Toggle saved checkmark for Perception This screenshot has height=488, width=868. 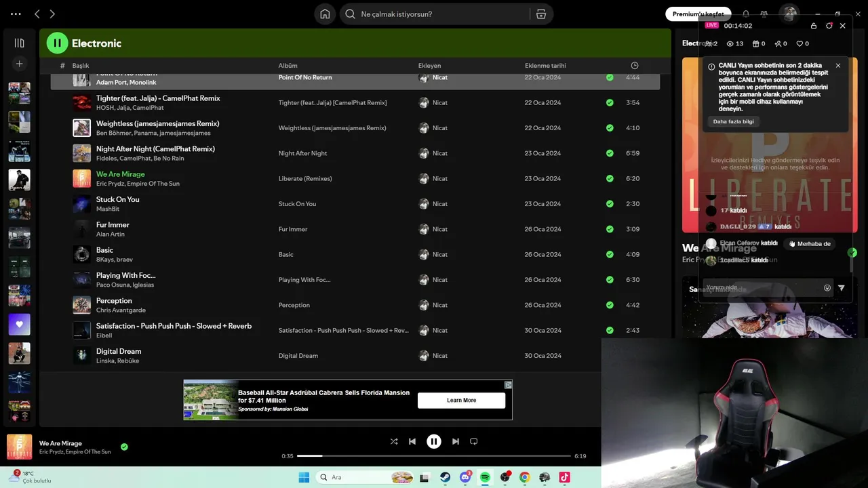610,305
